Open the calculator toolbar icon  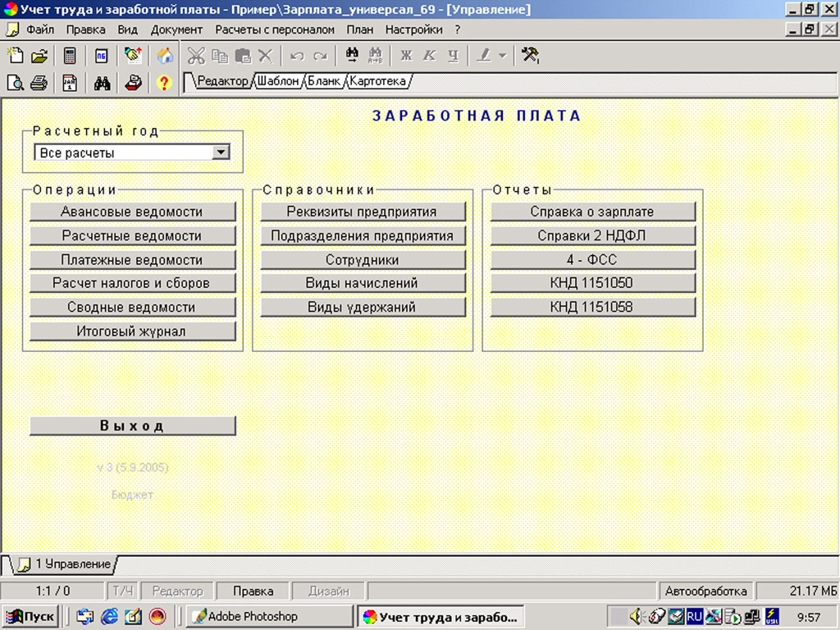[x=70, y=55]
